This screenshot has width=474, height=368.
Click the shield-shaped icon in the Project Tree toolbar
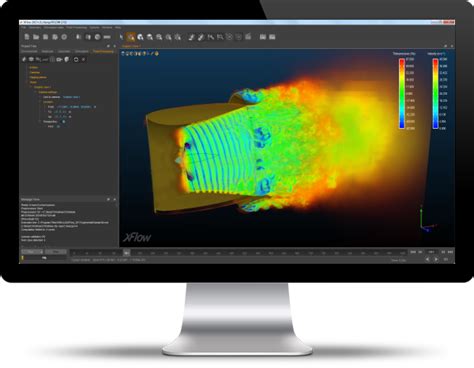coord(67,59)
